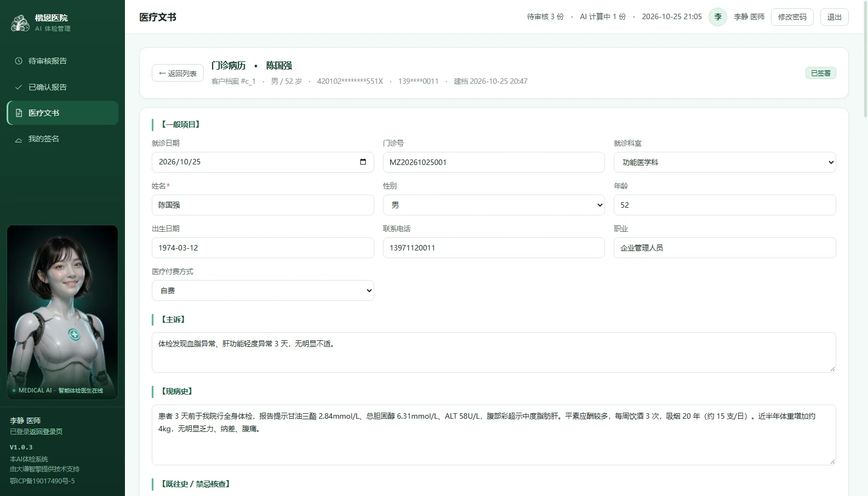
Task: Click inside the 现病史 text area
Action: click(494, 435)
